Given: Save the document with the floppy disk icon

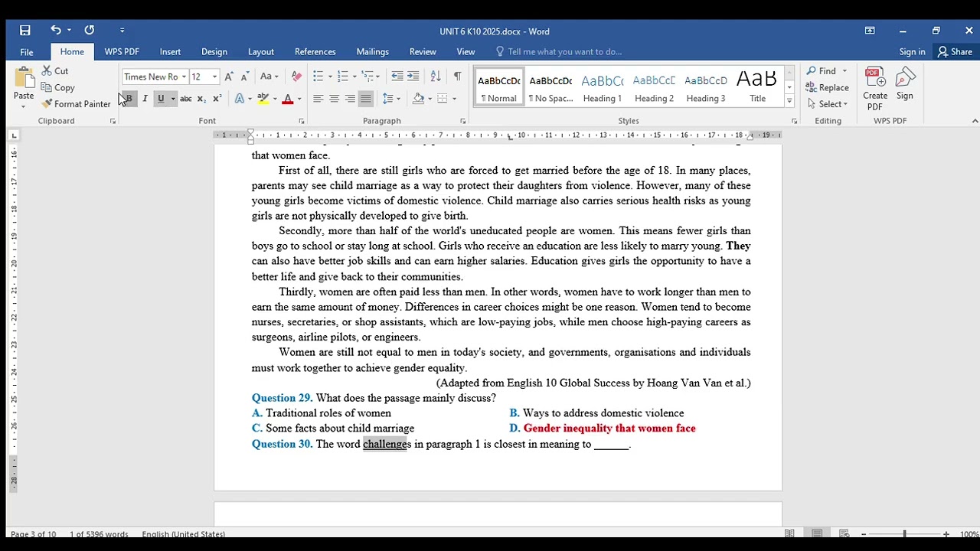Looking at the screenshot, I should click(x=25, y=31).
